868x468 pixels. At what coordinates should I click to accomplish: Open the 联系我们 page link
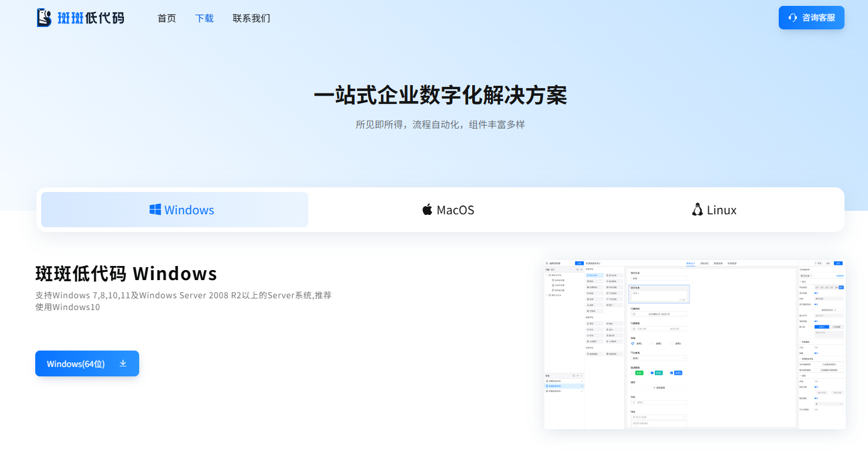click(251, 18)
